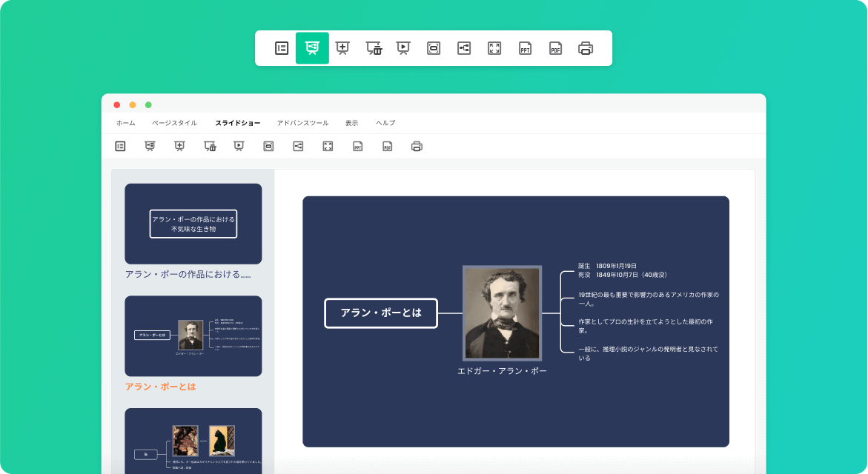Click delete slides trash icon in window toolbar
Viewport: 868px width, 474px height.
coord(210,146)
